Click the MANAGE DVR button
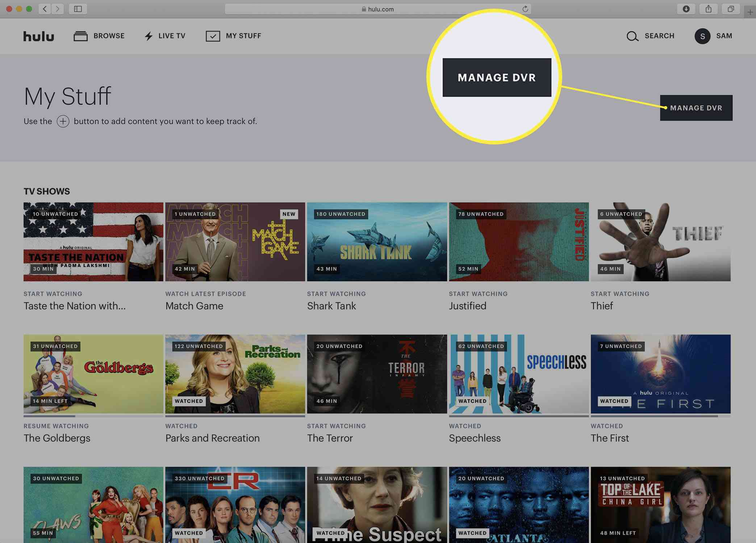756x543 pixels. (696, 108)
